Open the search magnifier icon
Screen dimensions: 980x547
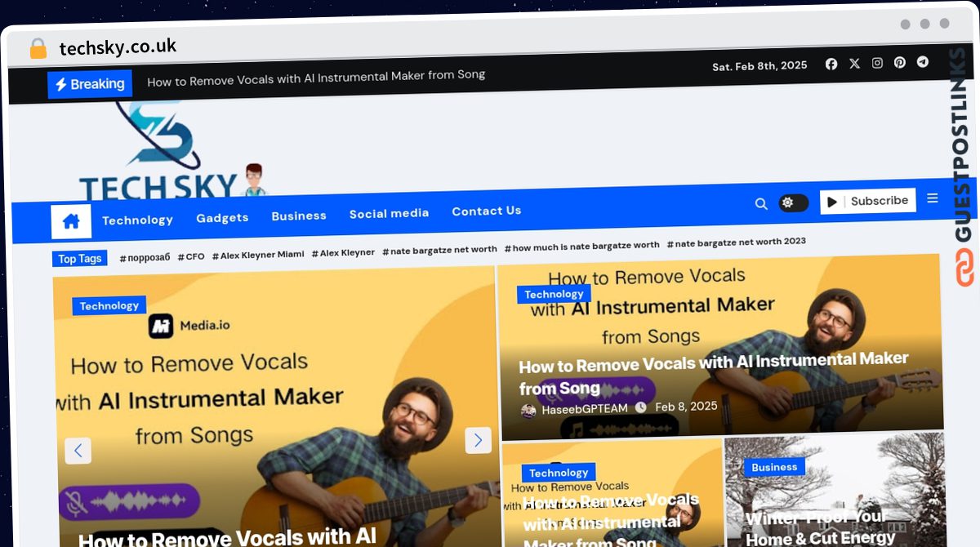click(x=761, y=204)
